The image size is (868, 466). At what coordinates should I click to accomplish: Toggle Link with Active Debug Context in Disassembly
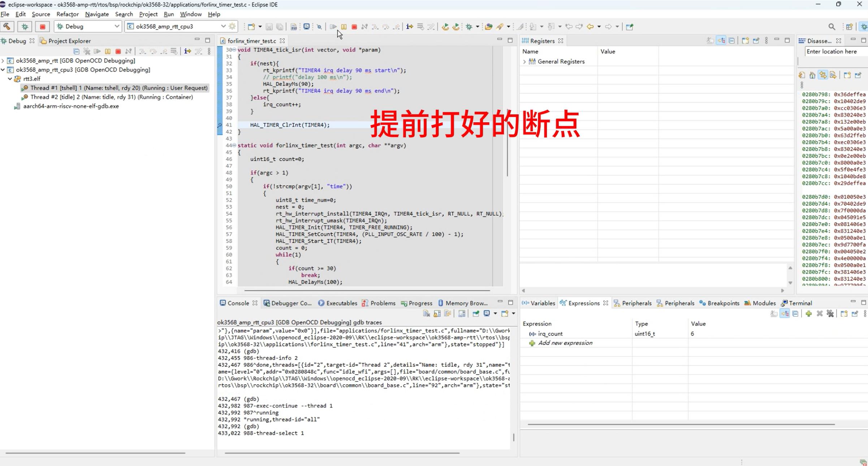click(822, 75)
